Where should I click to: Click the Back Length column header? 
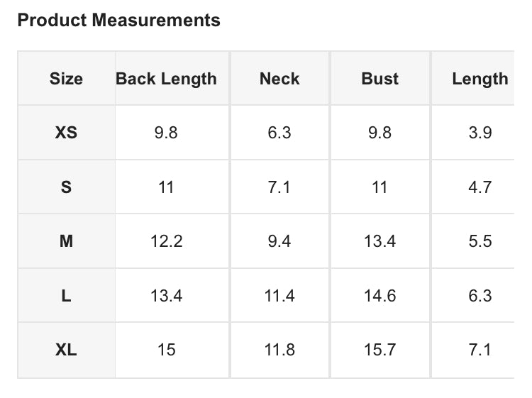(166, 79)
